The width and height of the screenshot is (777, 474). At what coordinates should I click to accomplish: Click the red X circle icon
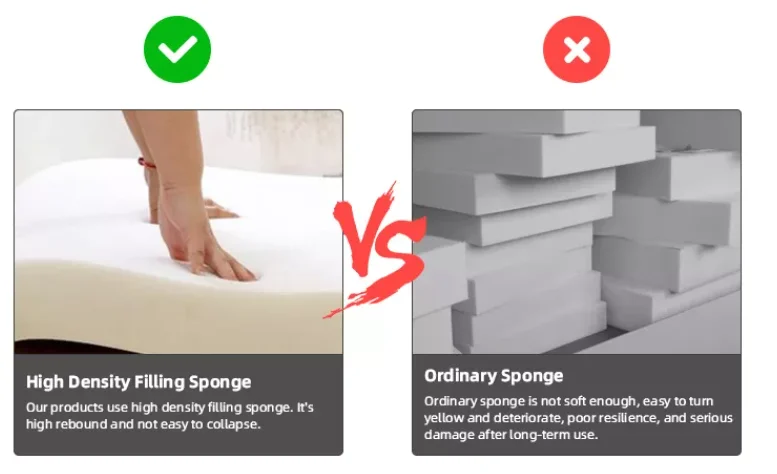click(x=576, y=49)
